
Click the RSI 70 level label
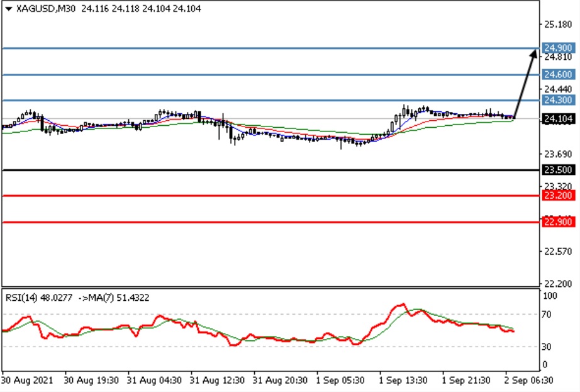coord(546,315)
